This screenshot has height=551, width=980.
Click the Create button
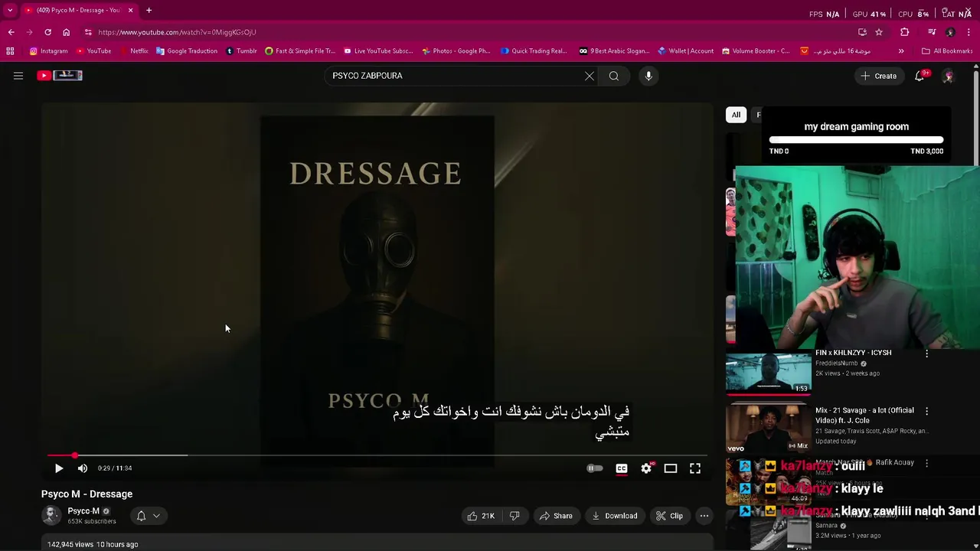tap(878, 76)
